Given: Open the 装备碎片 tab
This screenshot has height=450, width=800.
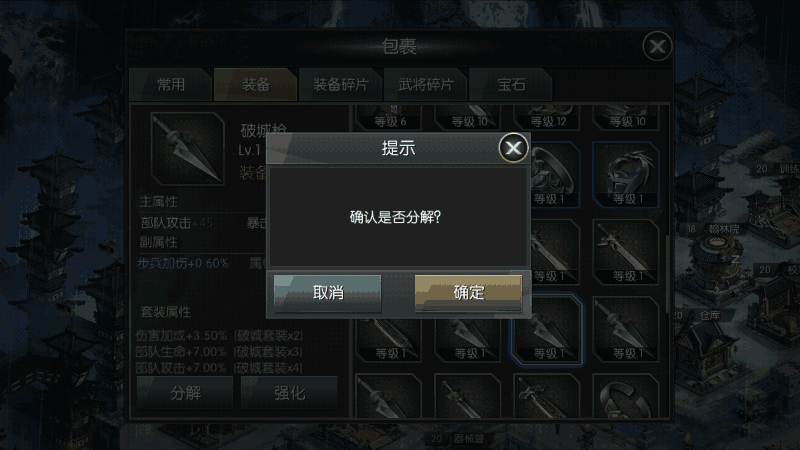Looking at the screenshot, I should [340, 84].
